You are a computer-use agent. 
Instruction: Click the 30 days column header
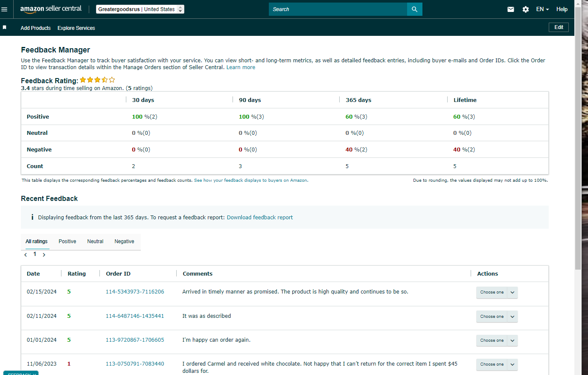coord(143,100)
